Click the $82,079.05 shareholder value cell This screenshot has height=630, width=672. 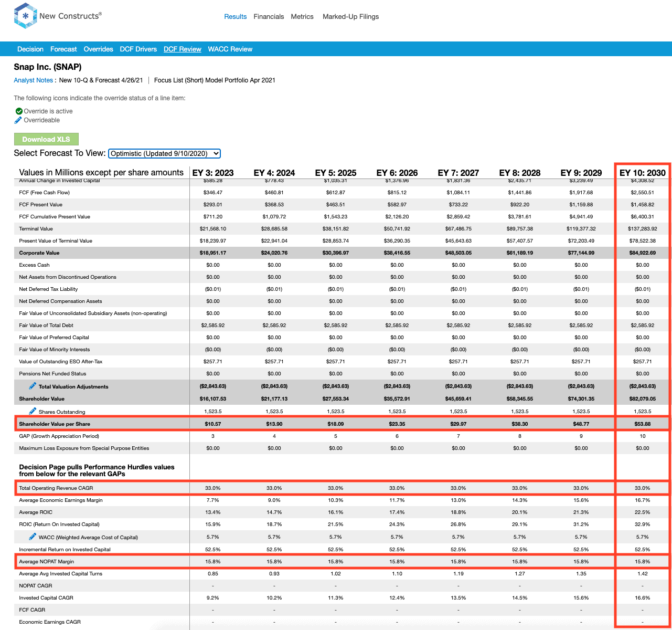pyautogui.click(x=643, y=398)
